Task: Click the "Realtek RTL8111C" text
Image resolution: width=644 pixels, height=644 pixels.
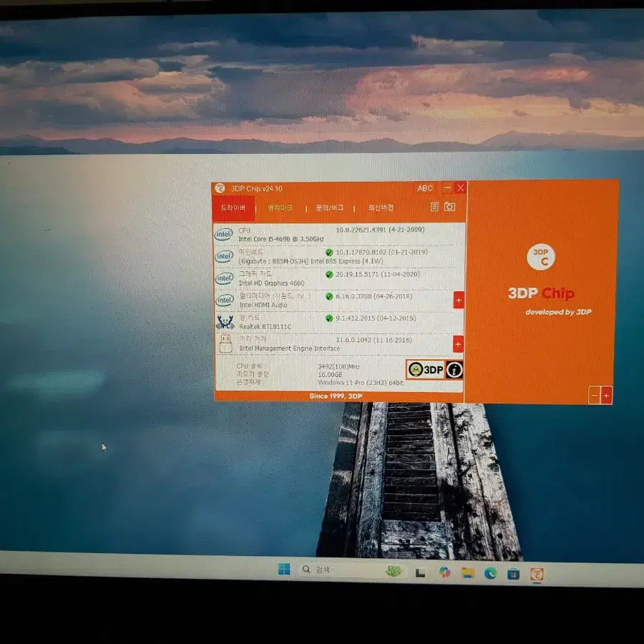Action: tap(265, 326)
